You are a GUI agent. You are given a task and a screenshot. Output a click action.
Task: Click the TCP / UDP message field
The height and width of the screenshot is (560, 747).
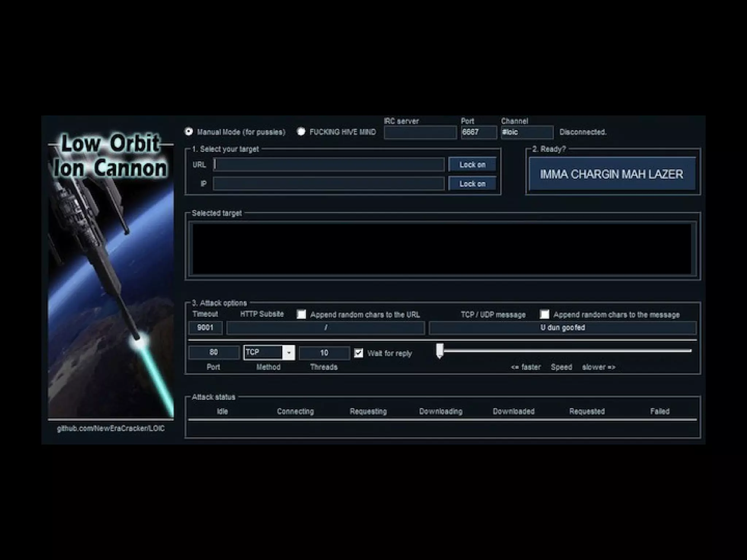coord(562,327)
